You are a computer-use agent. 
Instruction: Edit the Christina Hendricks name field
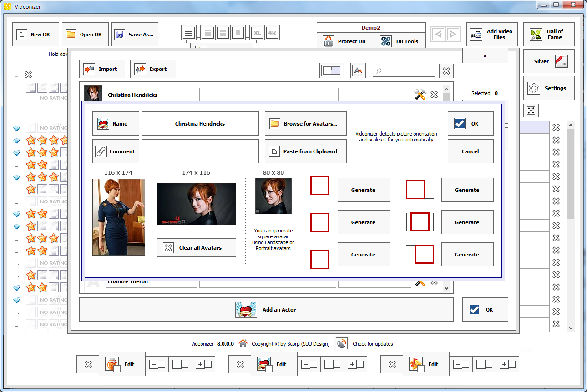200,124
